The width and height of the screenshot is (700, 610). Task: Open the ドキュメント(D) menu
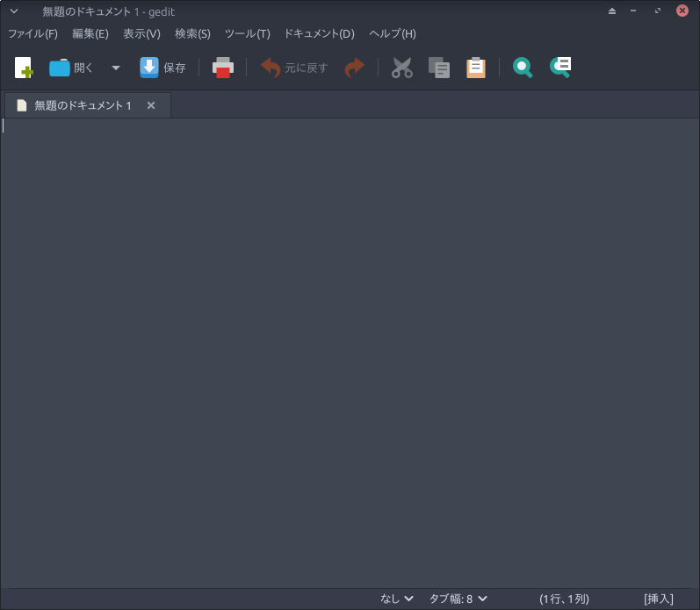point(319,34)
